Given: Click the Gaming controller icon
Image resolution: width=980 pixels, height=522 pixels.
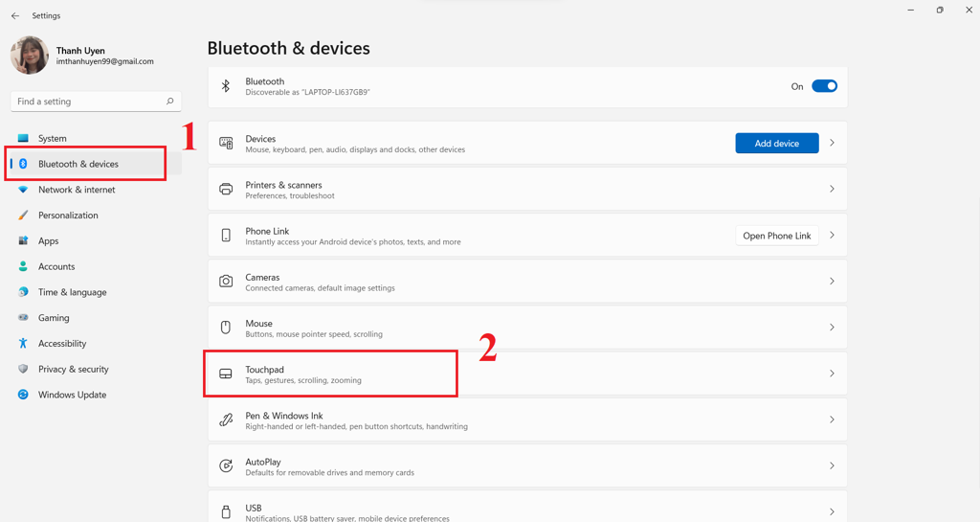Looking at the screenshot, I should point(23,318).
